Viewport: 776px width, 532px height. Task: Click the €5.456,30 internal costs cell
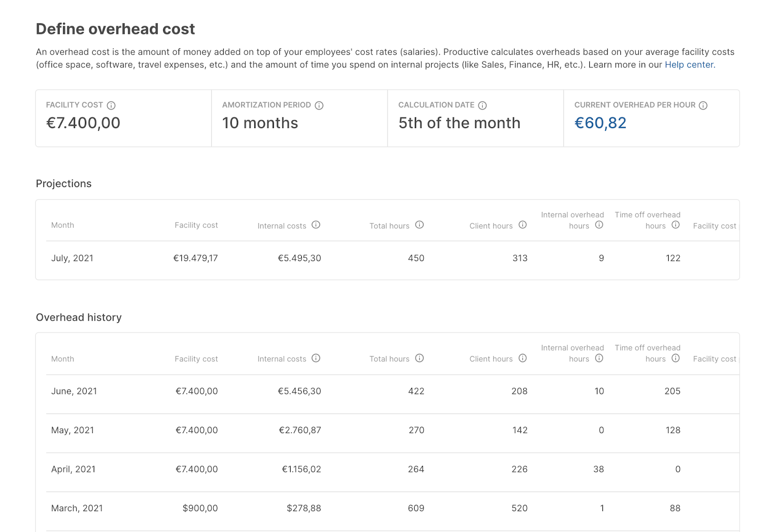point(299,391)
